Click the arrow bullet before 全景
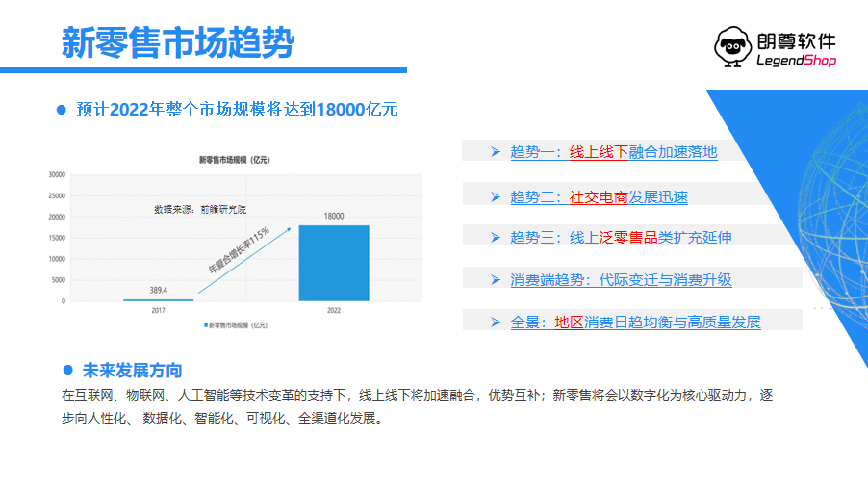This screenshot has height=491, width=868. pos(495,322)
